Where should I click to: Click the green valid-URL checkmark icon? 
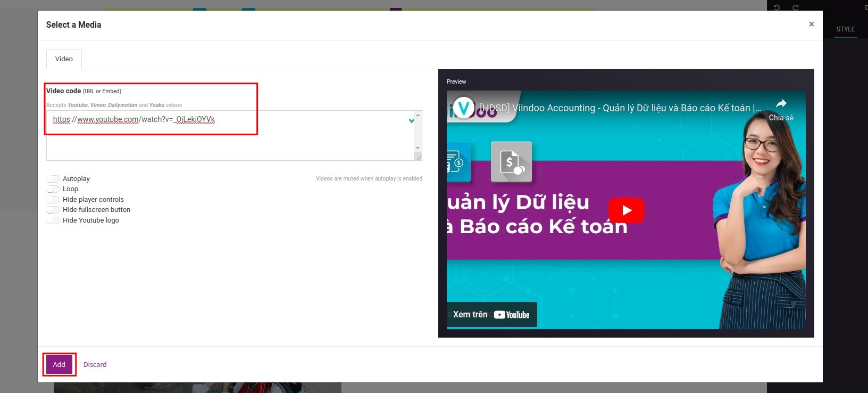point(411,121)
